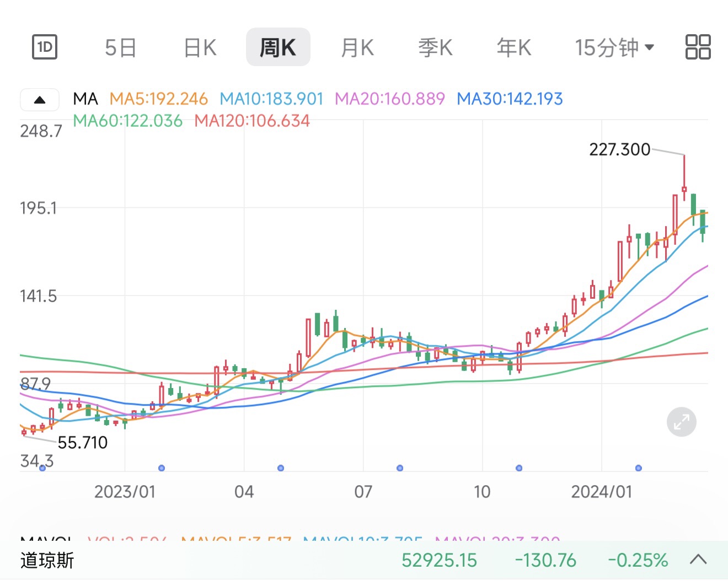Click the blue event dot near 07
Screen dimensions: 728x581
click(400, 468)
